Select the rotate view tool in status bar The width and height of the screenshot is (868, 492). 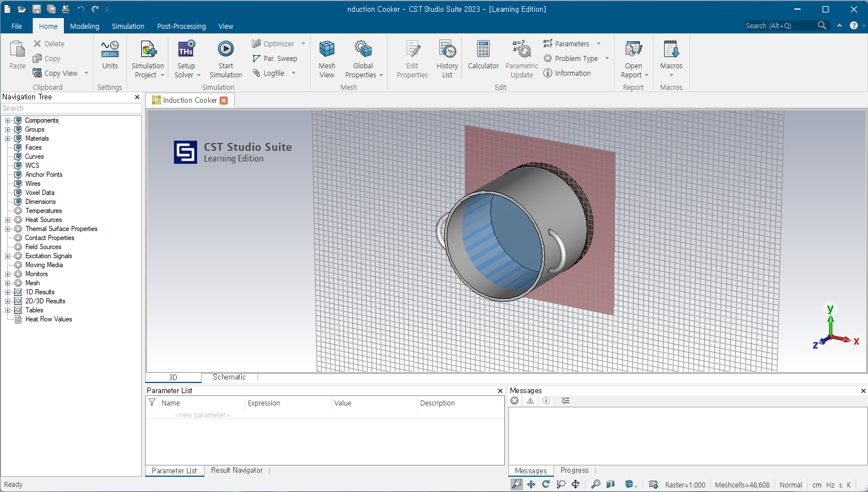point(546,484)
